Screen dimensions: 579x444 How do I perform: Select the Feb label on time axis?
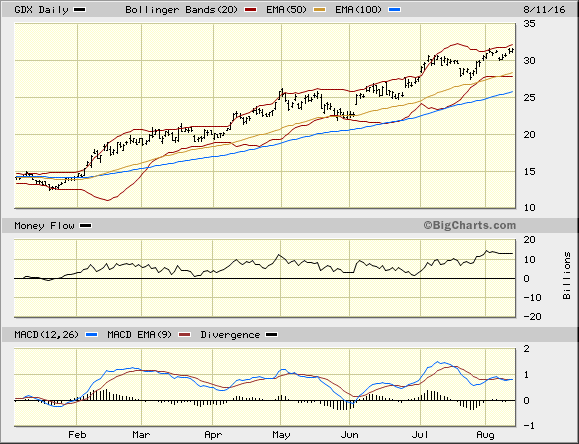pyautogui.click(x=77, y=435)
